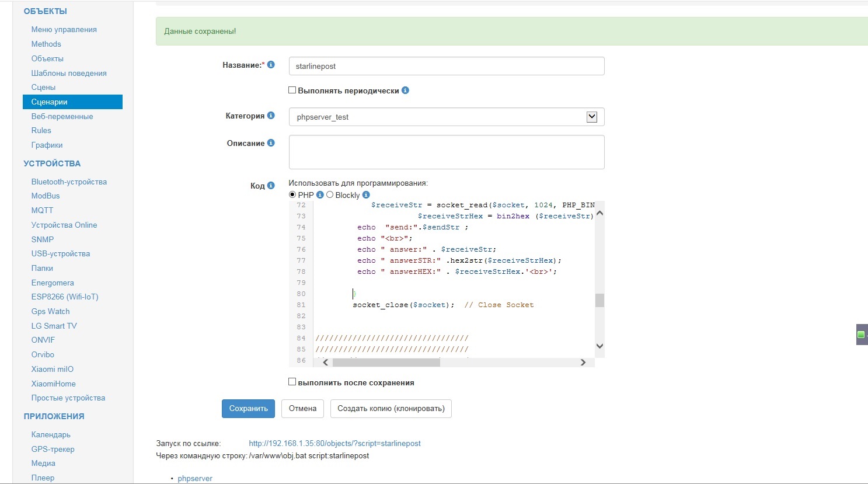Open the Категория dropdown phpserver_test
The image size is (868, 484).
(x=446, y=117)
